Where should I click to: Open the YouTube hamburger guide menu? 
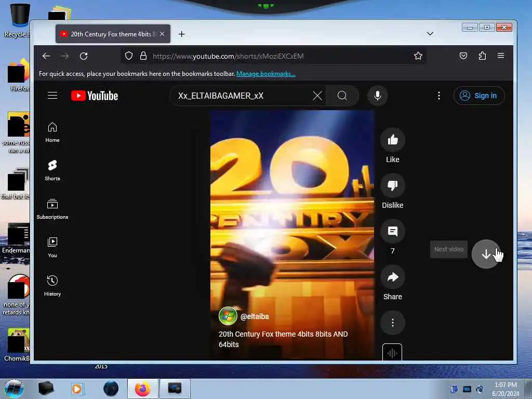click(x=52, y=96)
